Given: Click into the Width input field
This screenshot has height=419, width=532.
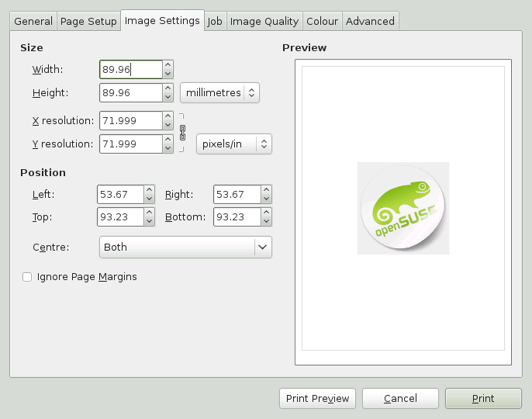Looking at the screenshot, I should (130, 70).
